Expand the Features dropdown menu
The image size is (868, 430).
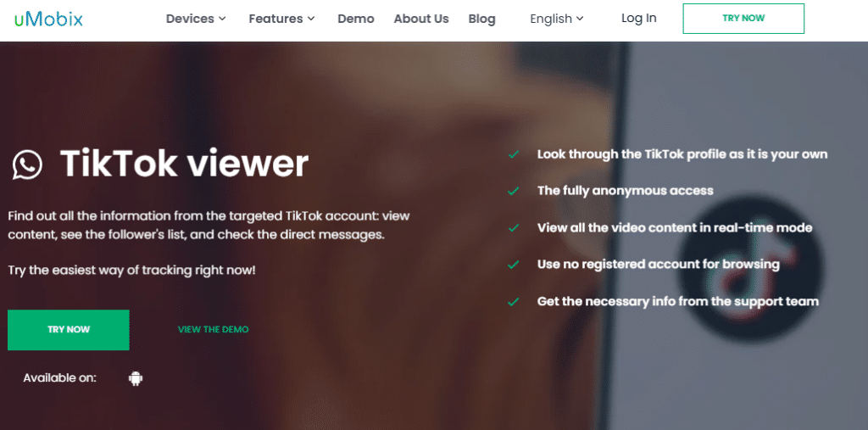(x=281, y=19)
